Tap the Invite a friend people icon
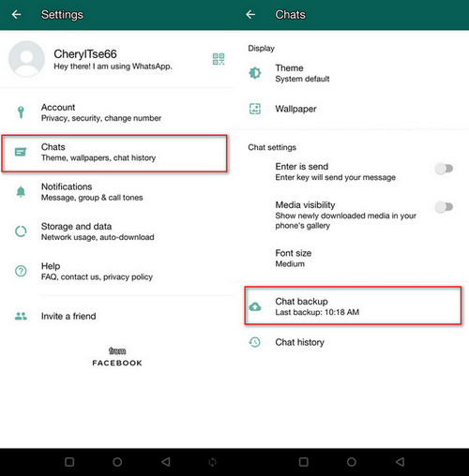469x476 pixels. click(21, 316)
